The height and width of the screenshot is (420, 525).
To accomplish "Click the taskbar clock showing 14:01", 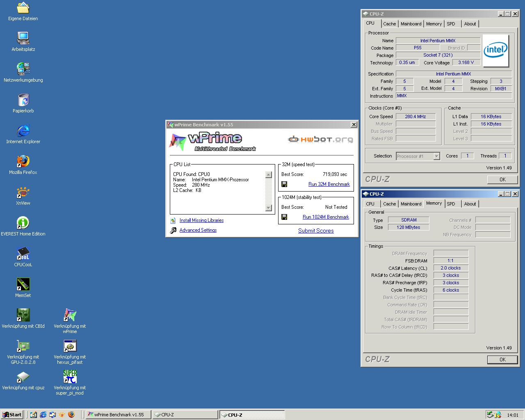I will (513, 415).
